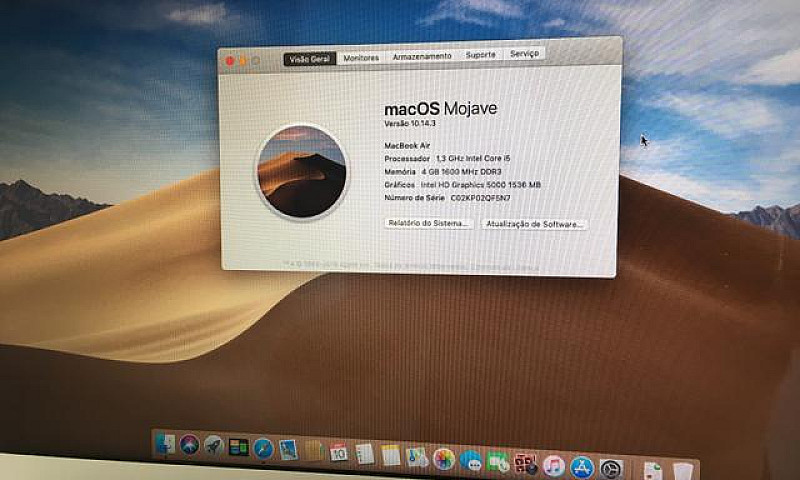
Task: Switch to the Monitores tab
Action: point(361,58)
